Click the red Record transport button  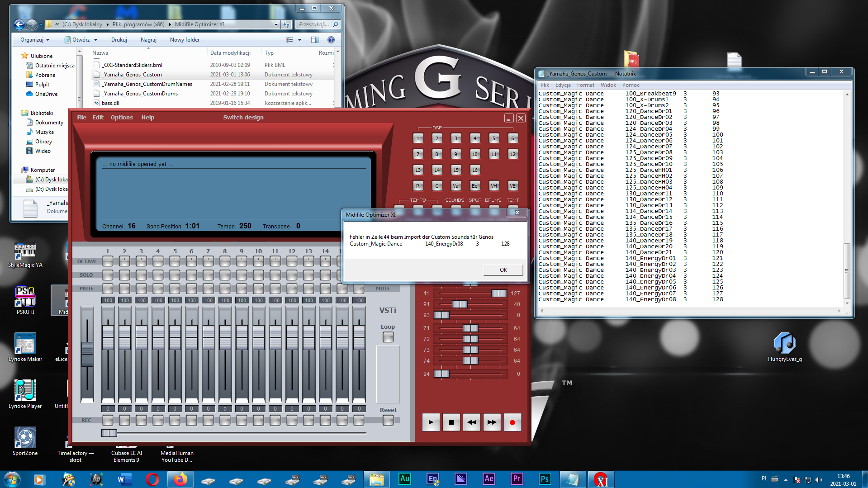[x=512, y=422]
